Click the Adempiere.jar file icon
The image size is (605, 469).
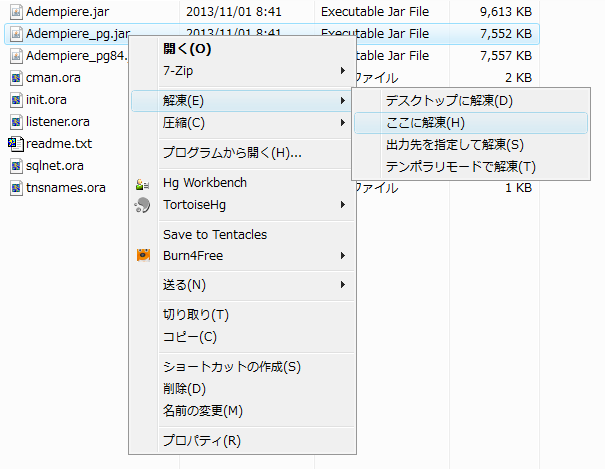coord(16,12)
